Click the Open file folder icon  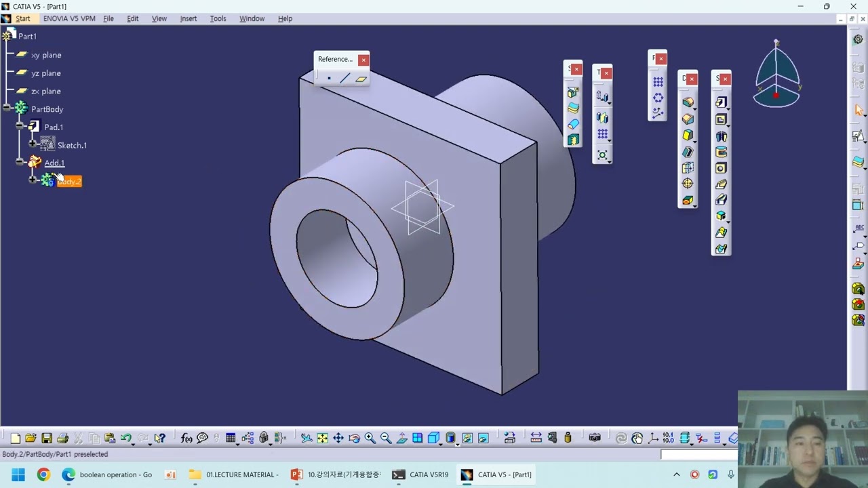pos(31,439)
